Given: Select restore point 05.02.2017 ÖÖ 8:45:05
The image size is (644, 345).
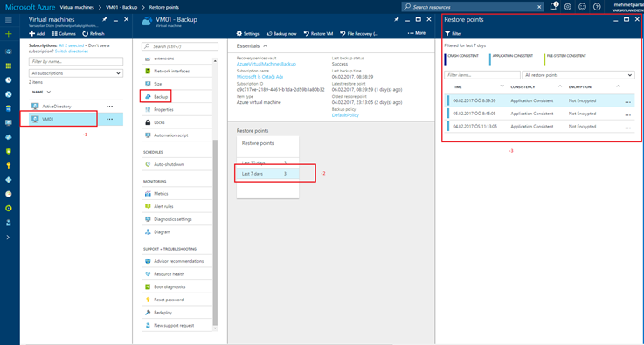Looking at the screenshot, I should (540, 114).
